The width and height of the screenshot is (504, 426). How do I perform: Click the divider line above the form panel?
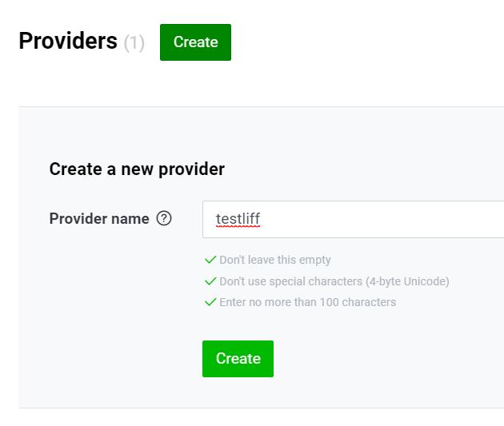pos(261,106)
